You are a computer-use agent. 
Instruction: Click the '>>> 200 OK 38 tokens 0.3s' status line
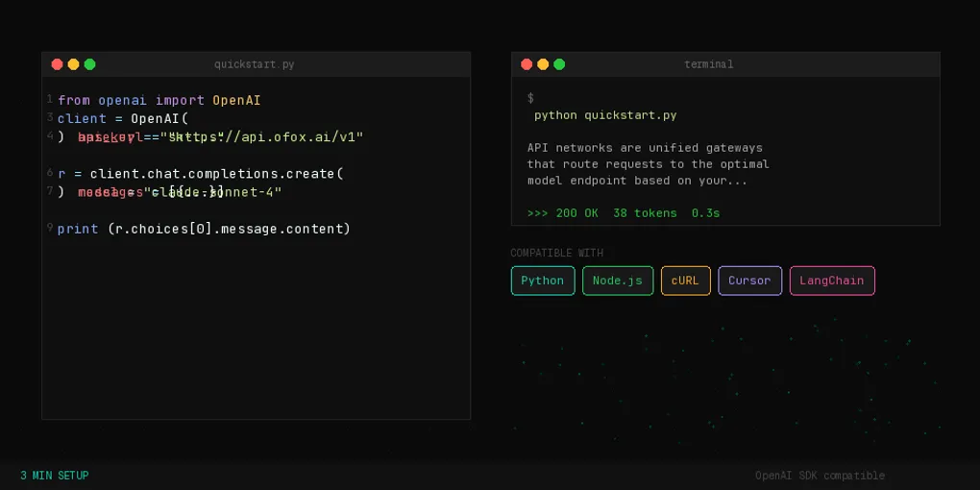(624, 213)
